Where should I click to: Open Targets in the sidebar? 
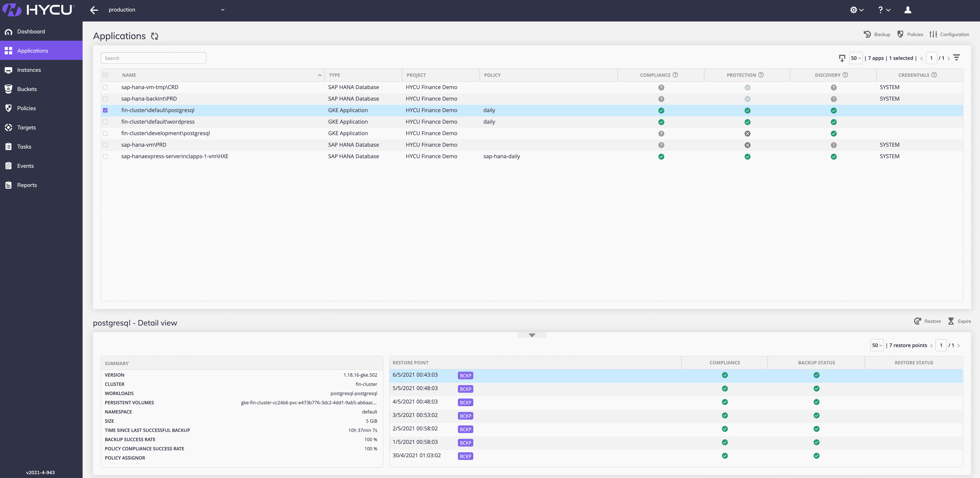click(41, 127)
